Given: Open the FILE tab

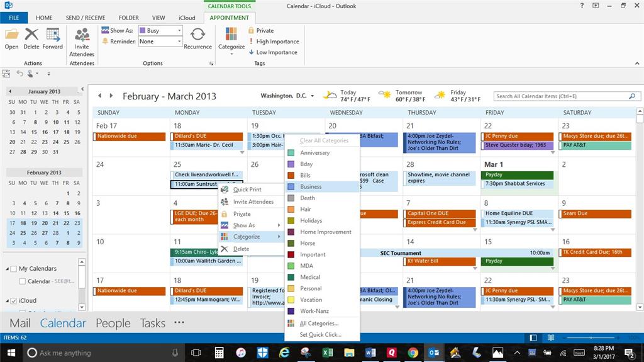Looking at the screenshot, I should 14,18.
